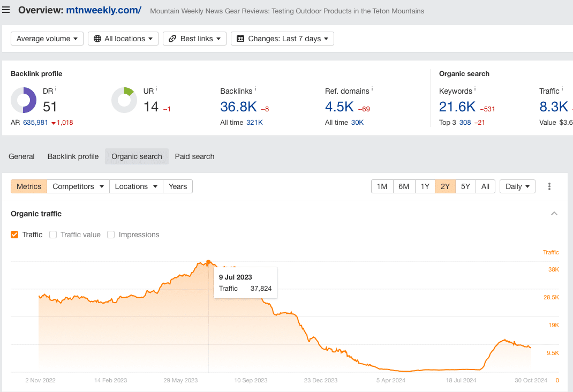
Task: Set chart range to All
Action: tap(485, 186)
